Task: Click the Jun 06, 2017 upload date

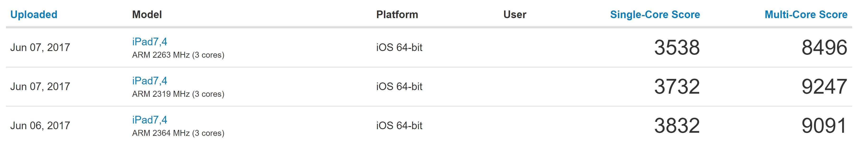Action: (40, 126)
